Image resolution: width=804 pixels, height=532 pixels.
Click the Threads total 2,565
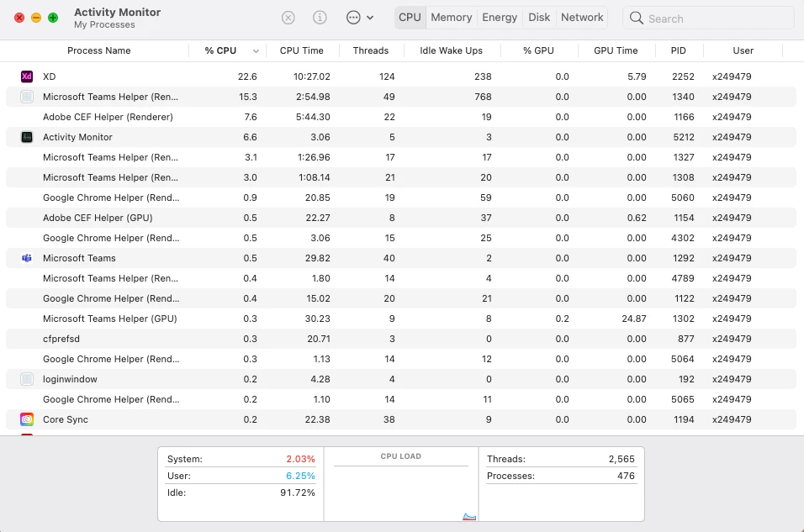[x=622, y=459]
